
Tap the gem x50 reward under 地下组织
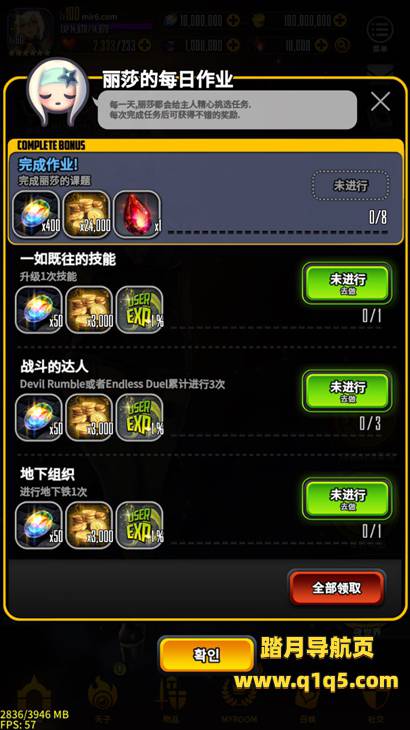pyautogui.click(x=39, y=525)
